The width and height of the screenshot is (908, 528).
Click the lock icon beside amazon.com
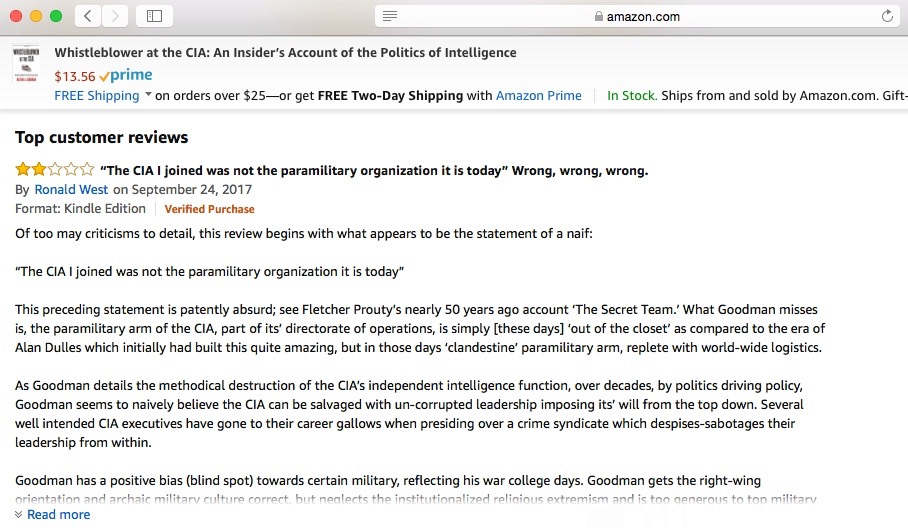[x=599, y=17]
